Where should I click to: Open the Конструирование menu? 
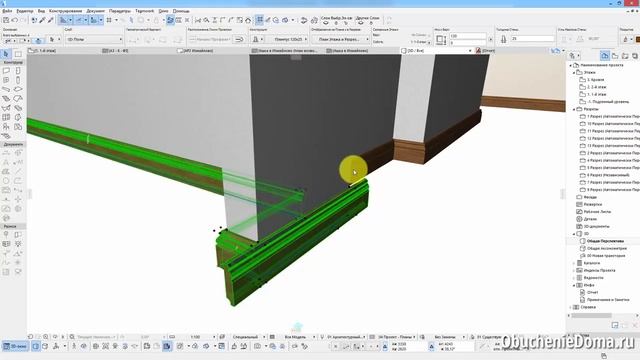click(x=65, y=11)
